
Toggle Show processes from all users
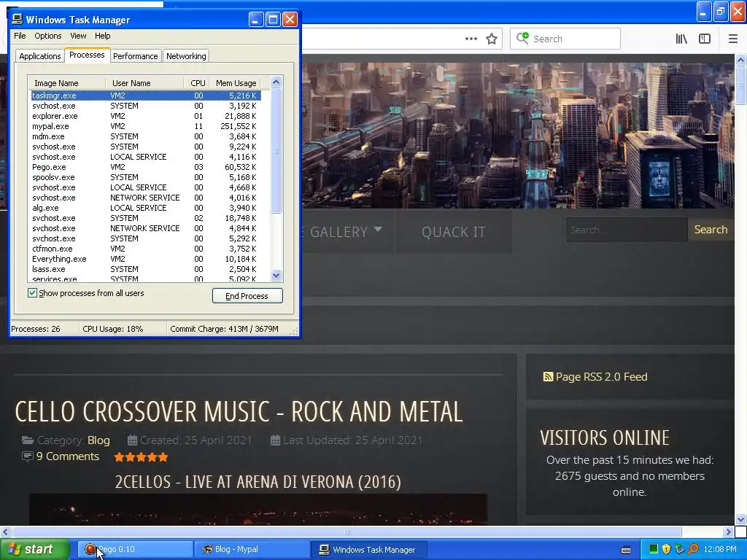click(32, 293)
